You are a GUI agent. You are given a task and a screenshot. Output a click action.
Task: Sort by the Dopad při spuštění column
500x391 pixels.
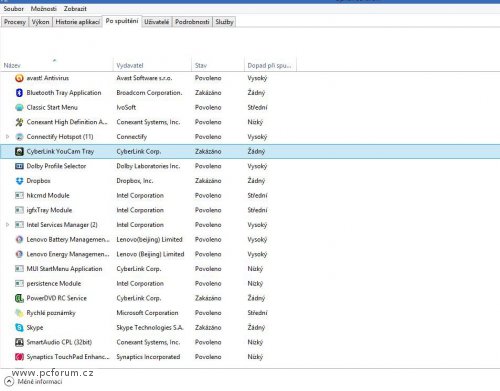coord(270,65)
